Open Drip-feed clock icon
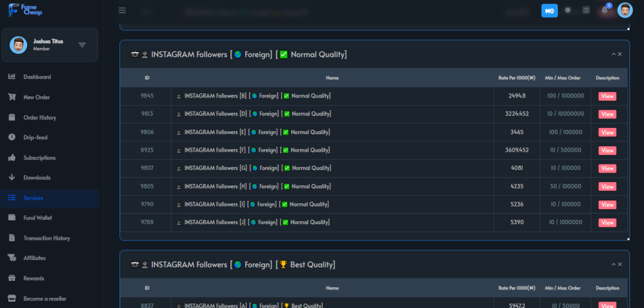The image size is (644, 308). [12, 137]
